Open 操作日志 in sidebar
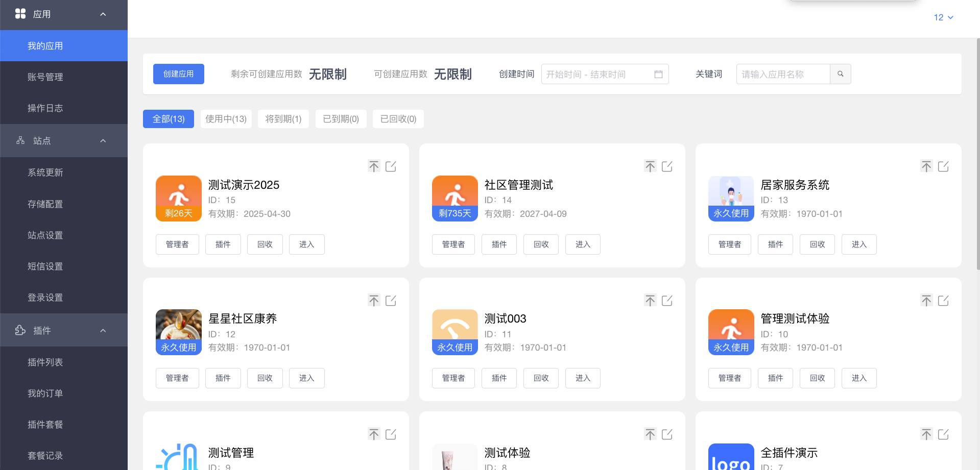Screen dimensions: 980x470 coord(64,108)
